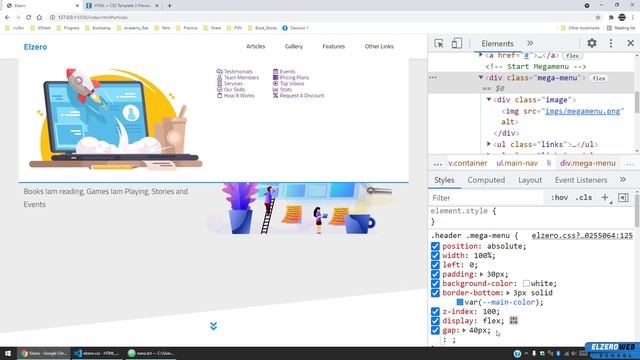Open the Layout tab
The image size is (640, 360).
[x=530, y=180]
